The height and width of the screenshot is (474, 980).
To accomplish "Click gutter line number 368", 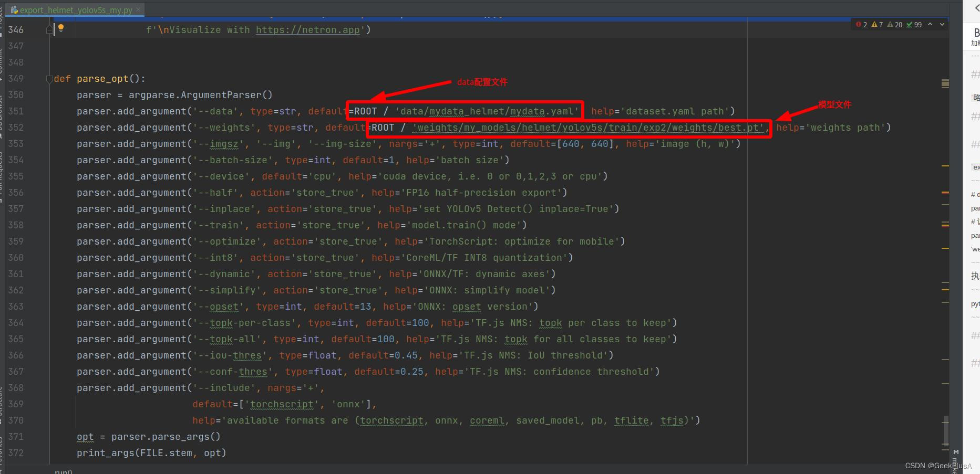I will 16,388.
